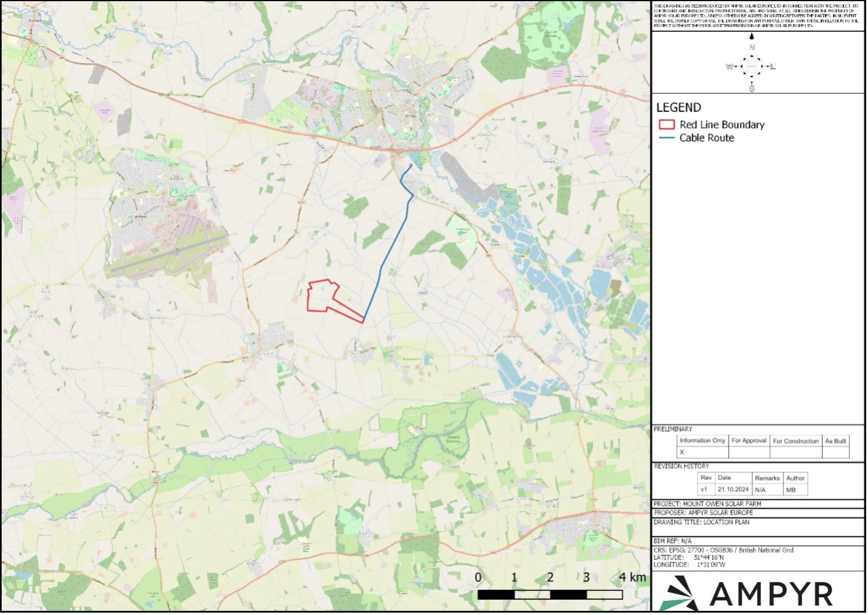Click the red rectangle legend symbol

coord(666,125)
